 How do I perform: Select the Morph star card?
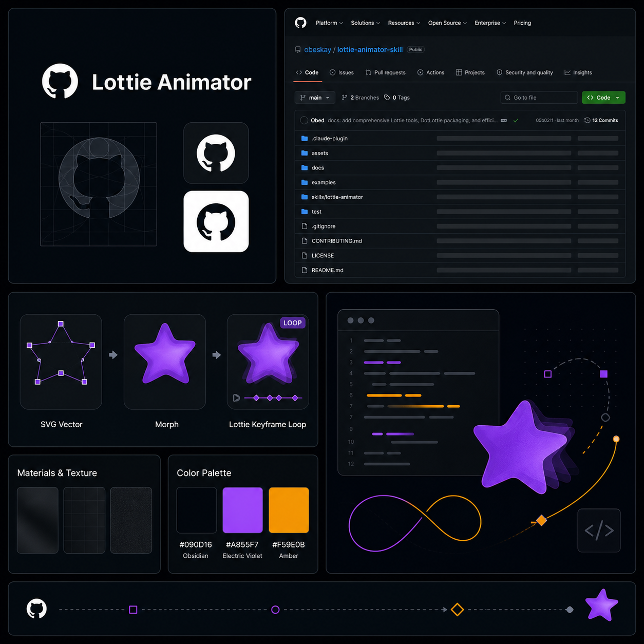click(x=165, y=362)
